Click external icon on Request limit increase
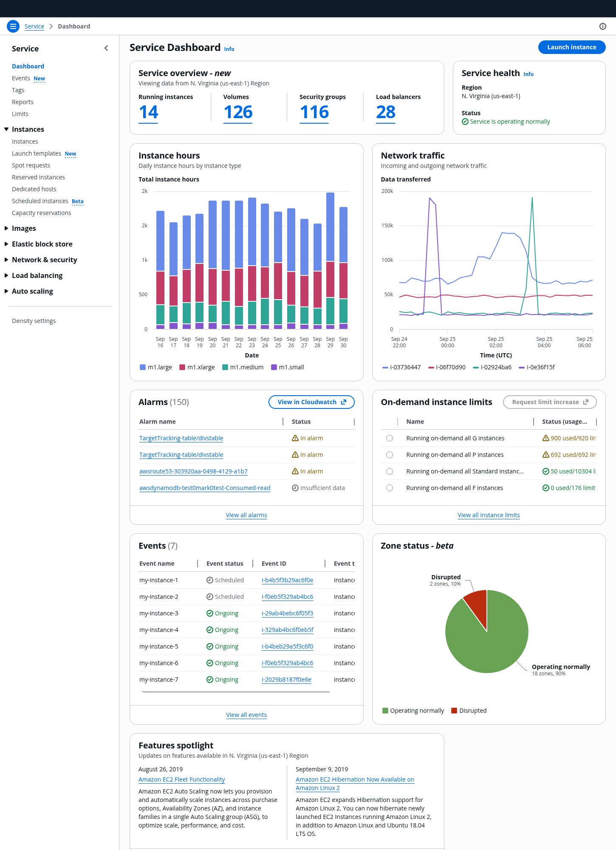 [x=586, y=402]
